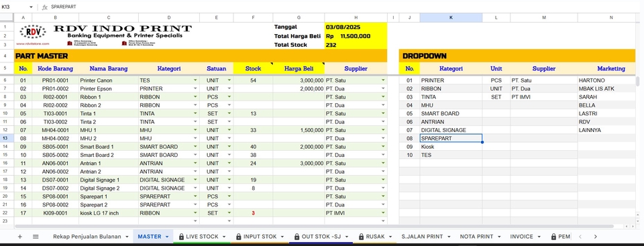
Task: Click the Harga Beli column heading
Action: click(x=299, y=68)
